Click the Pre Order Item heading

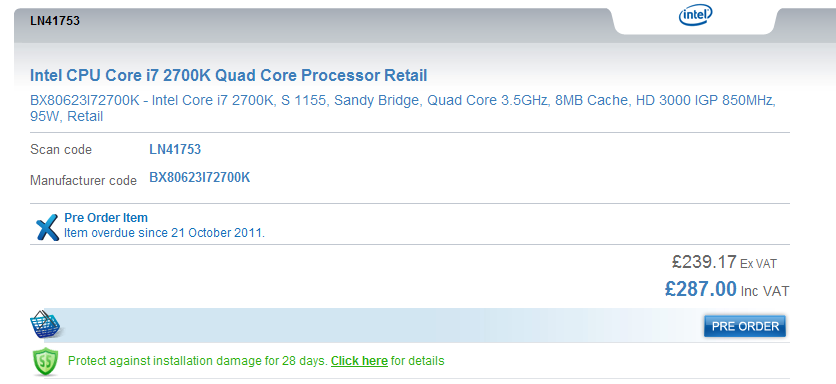click(x=106, y=218)
